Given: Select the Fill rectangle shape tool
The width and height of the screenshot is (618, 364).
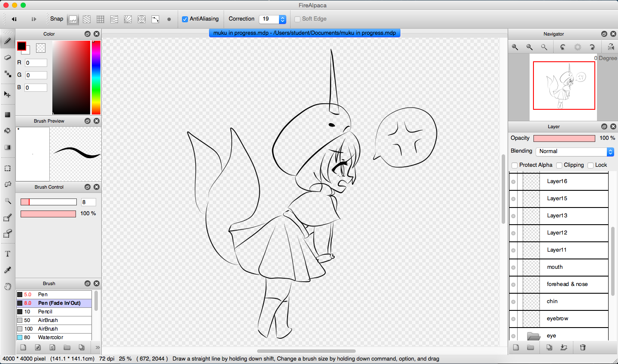Looking at the screenshot, I should point(7,114).
